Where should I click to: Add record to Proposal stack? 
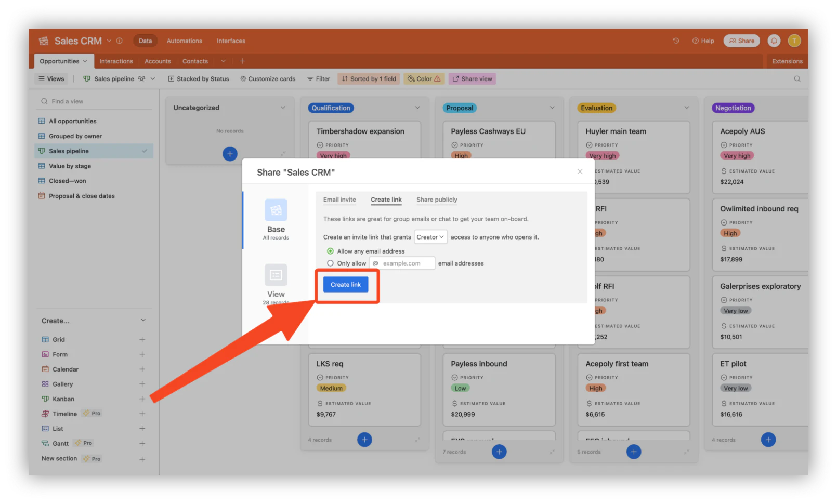point(499,452)
